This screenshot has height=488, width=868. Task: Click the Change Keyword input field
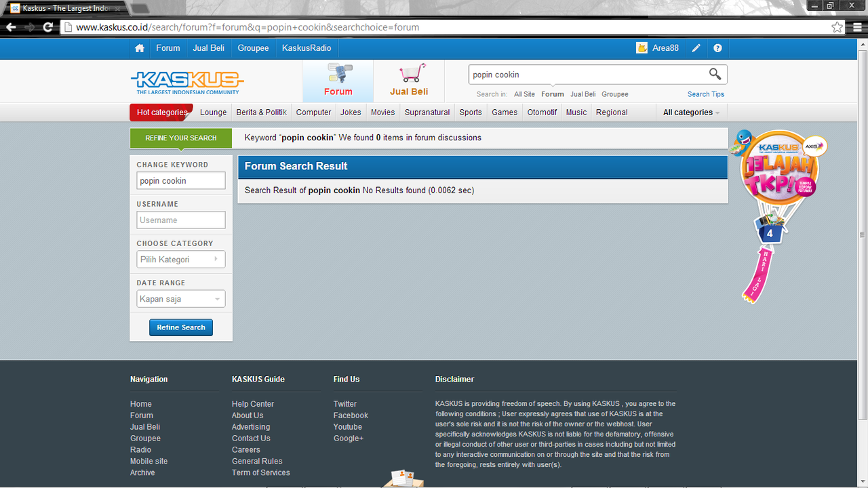181,181
